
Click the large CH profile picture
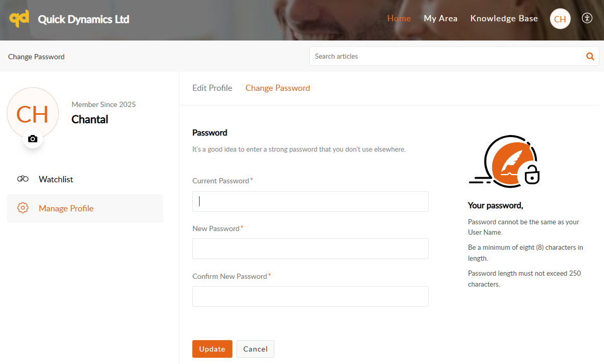(32, 114)
